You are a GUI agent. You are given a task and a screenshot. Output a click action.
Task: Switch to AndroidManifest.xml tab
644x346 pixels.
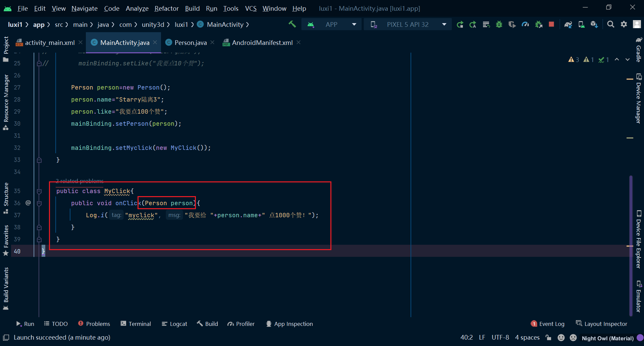pos(262,43)
